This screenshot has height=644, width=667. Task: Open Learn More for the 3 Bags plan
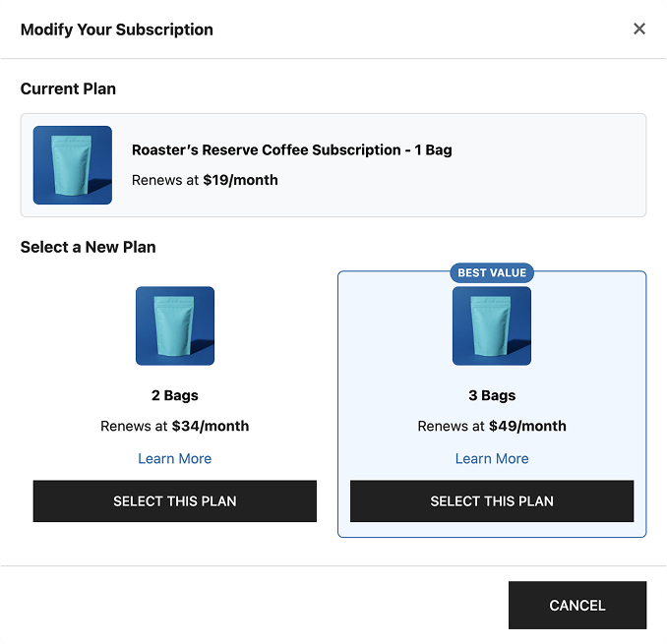[492, 458]
